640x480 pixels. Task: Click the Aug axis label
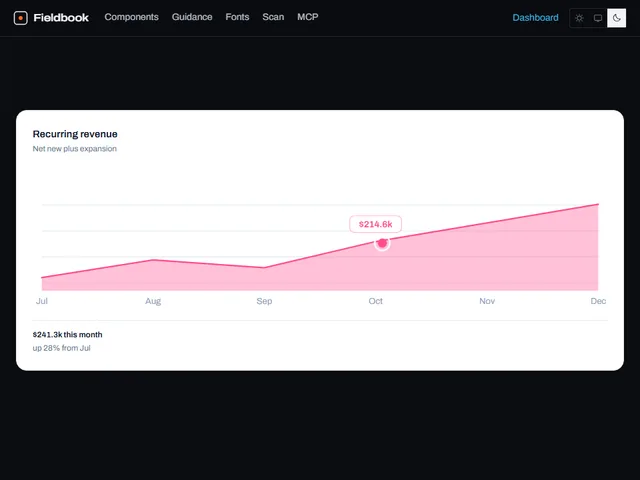point(153,301)
